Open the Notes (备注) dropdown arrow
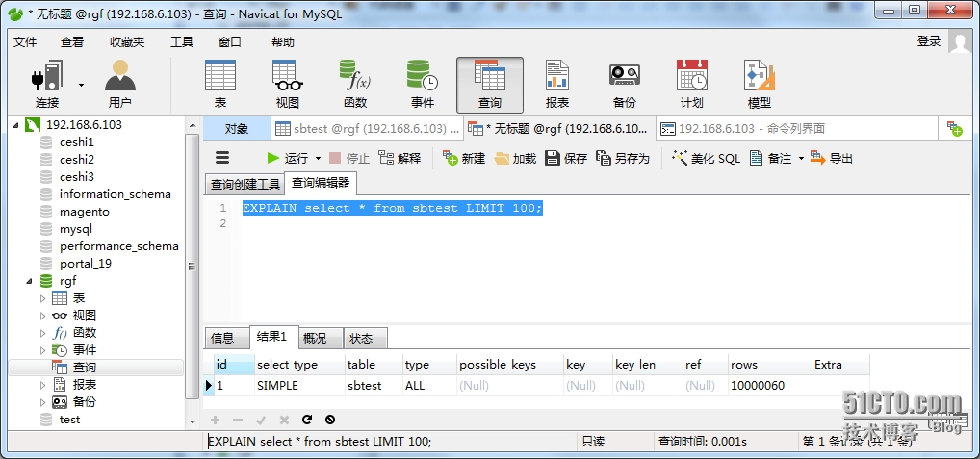 pyautogui.click(x=801, y=159)
